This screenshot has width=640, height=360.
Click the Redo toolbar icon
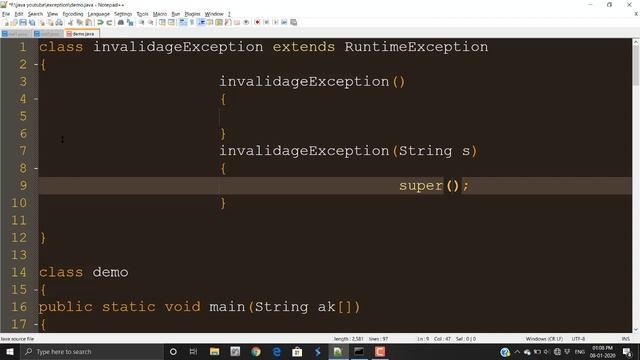pyautogui.click(x=109, y=22)
